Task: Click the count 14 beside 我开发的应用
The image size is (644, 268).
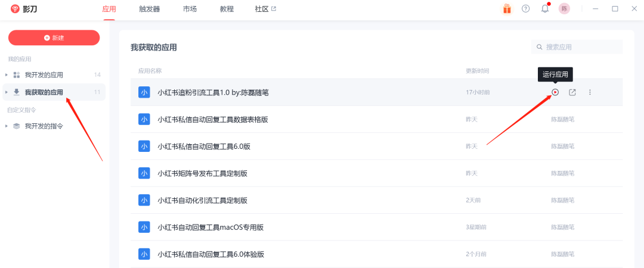Action: tap(97, 74)
